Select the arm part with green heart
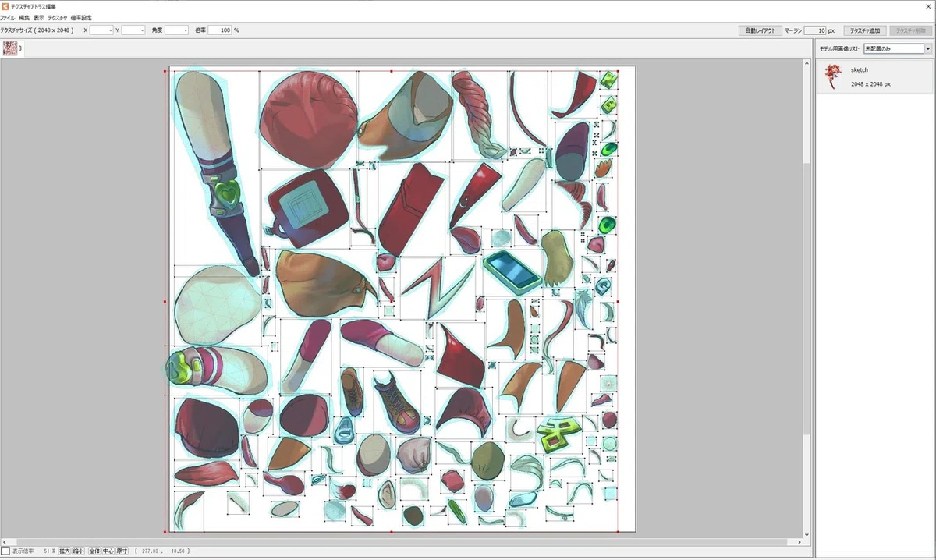Screen dimensions: 936x560 (x=218, y=172)
